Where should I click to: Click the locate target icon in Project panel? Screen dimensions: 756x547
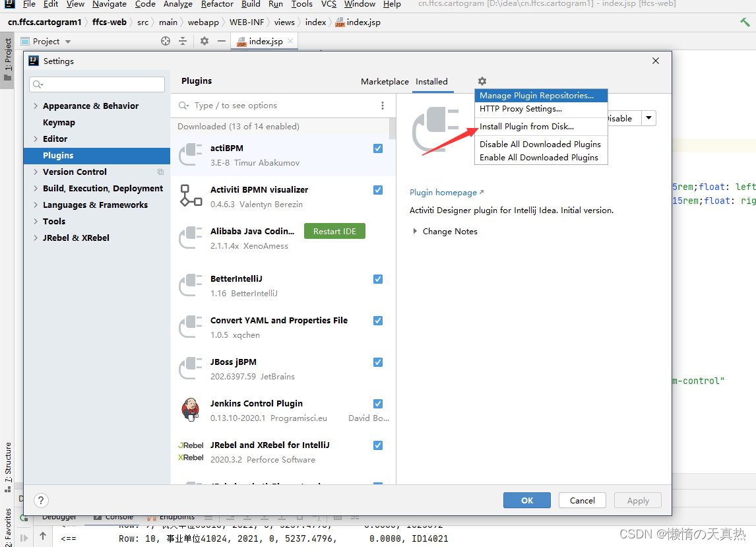pyautogui.click(x=166, y=41)
